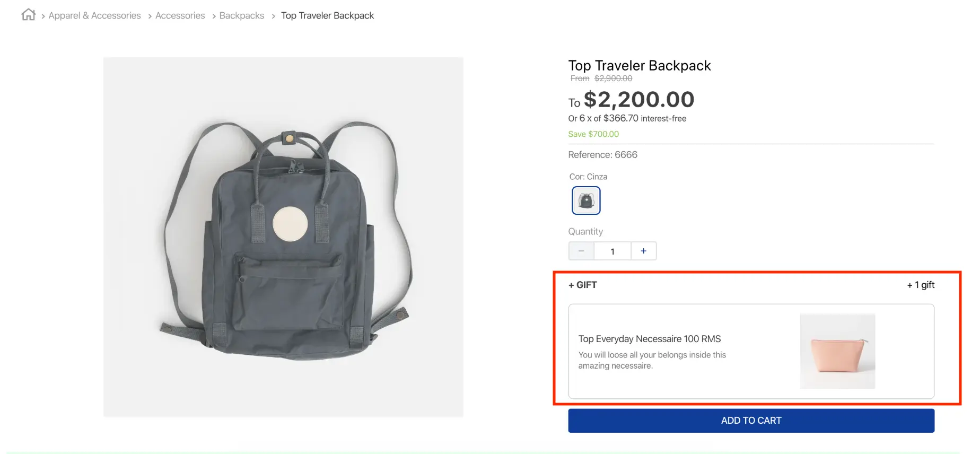
Task: Click the $2,200.00 sale price
Action: [x=638, y=100]
